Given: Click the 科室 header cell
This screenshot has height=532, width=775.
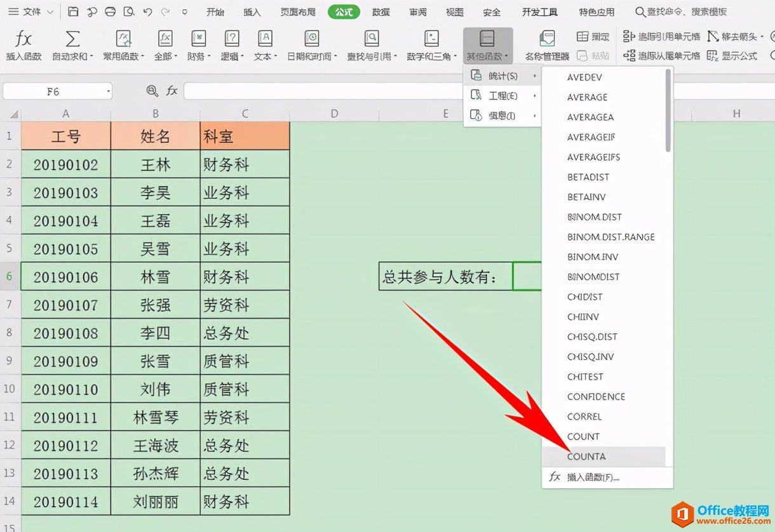Looking at the screenshot, I should 245,136.
